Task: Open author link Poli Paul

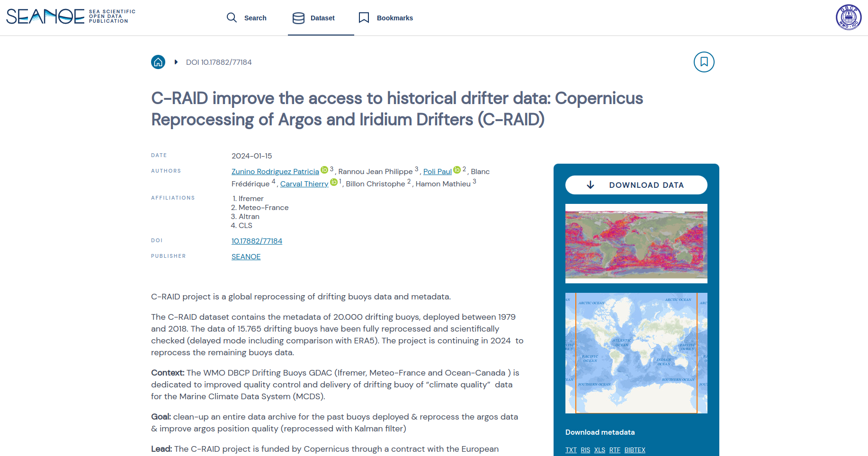Action: pyautogui.click(x=438, y=172)
